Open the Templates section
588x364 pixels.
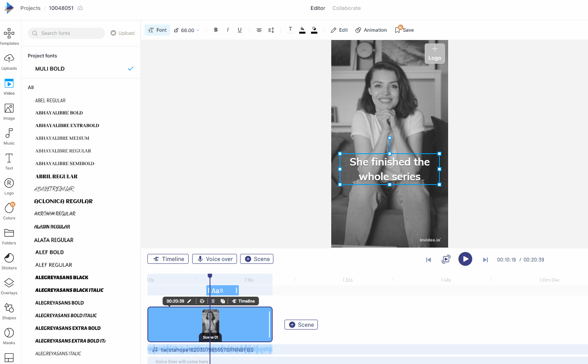(x=9, y=35)
